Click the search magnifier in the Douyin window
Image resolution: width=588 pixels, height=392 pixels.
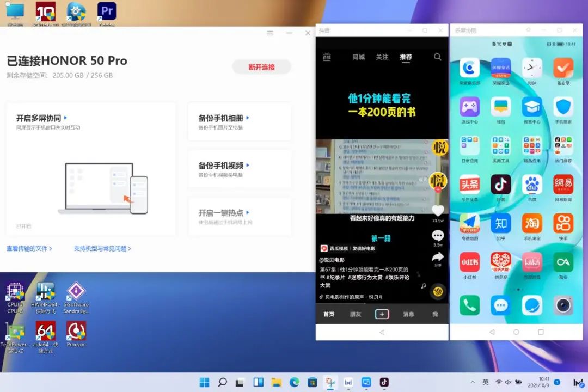[x=437, y=57]
